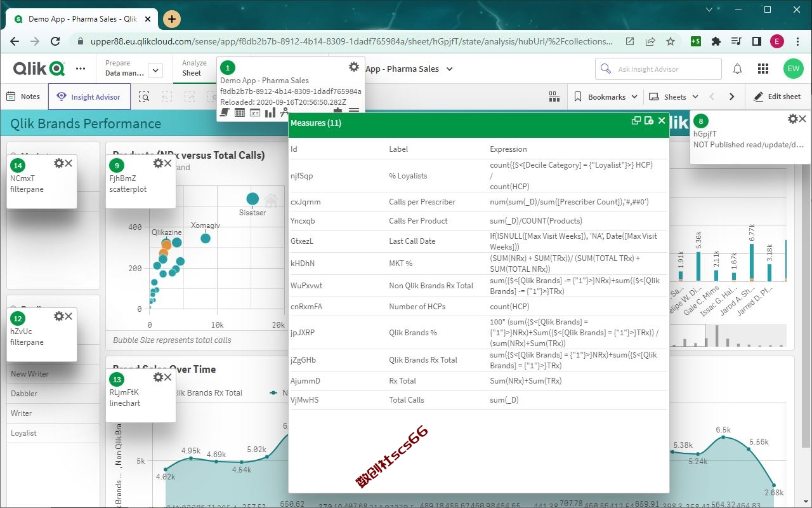The image size is (812, 508).
Task: Expand Bookmarks dropdown
Action: (606, 97)
